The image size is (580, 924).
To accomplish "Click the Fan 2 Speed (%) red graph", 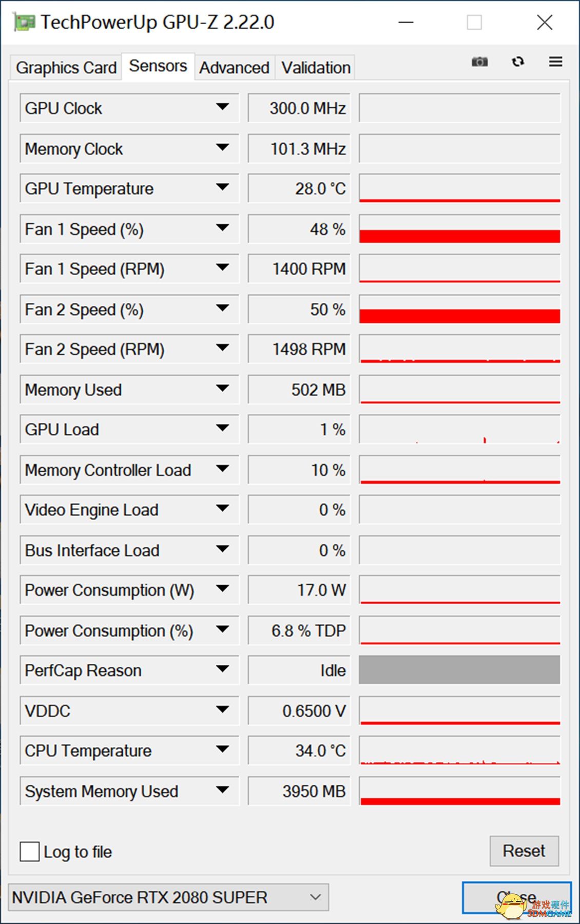I will point(459,309).
